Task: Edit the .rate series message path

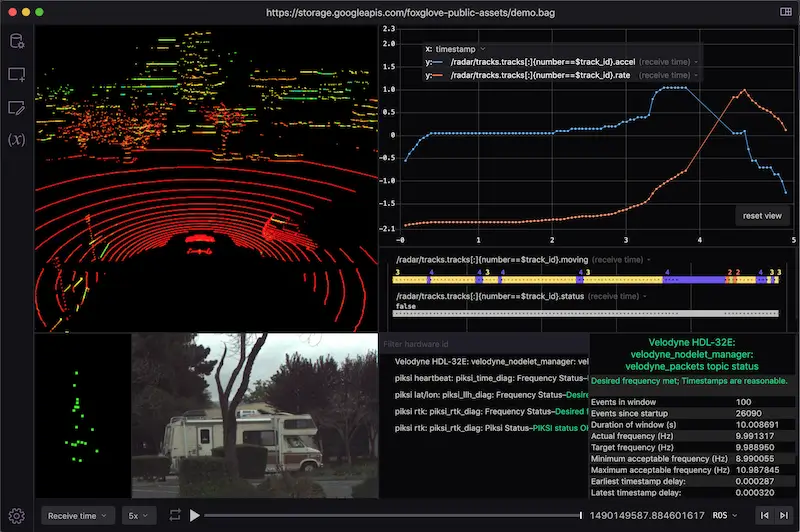Action: [540, 75]
